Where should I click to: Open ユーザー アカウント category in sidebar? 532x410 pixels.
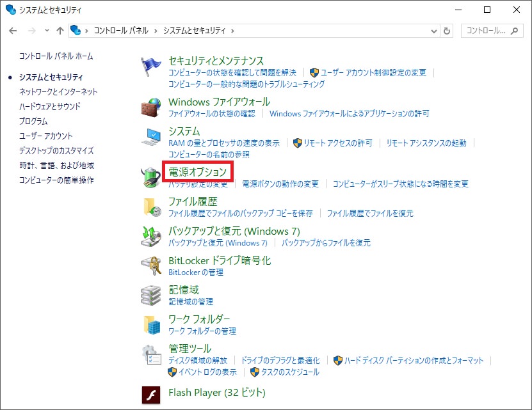click(x=46, y=136)
